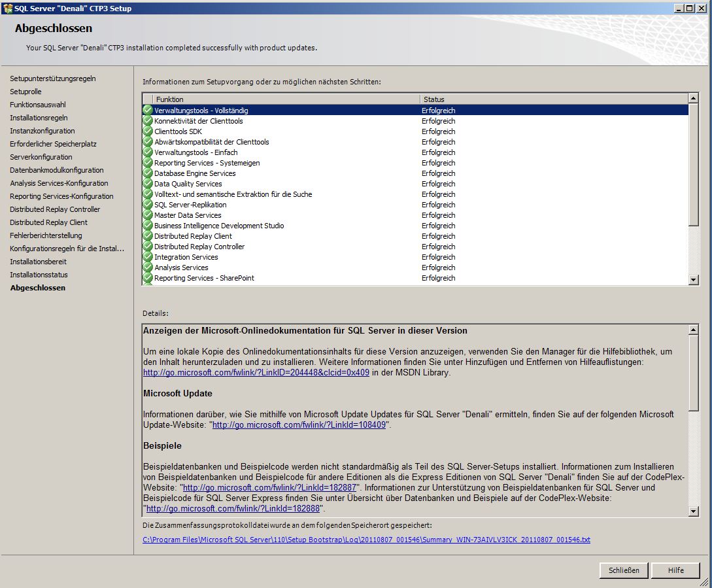Open the LinkID=204448 MSDN documentation link
Viewport: 712px width, 588px height.
pyautogui.click(x=256, y=372)
